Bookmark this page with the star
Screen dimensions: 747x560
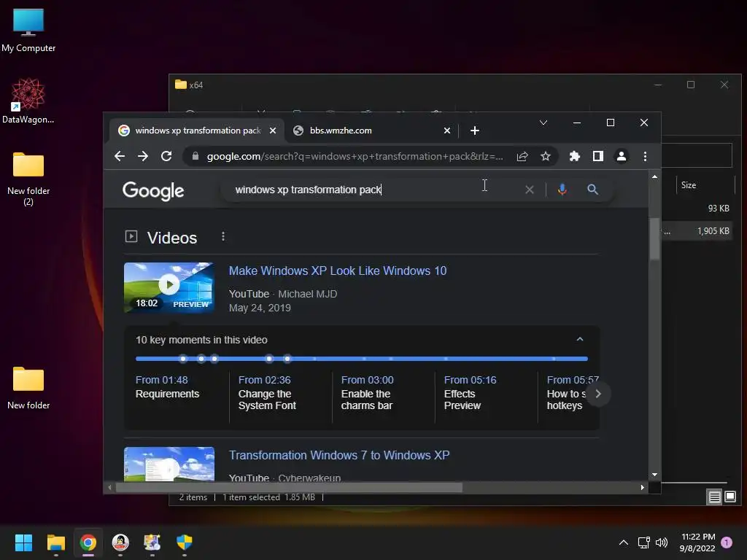546,156
